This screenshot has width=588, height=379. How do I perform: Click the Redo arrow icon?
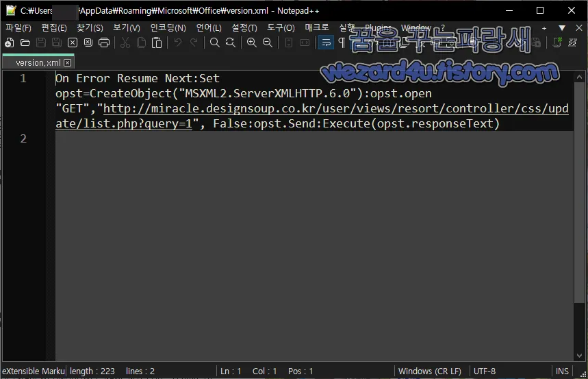(194, 42)
